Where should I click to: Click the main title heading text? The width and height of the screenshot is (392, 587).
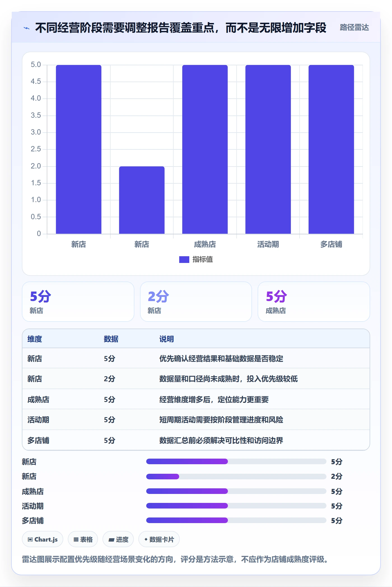[181, 28]
